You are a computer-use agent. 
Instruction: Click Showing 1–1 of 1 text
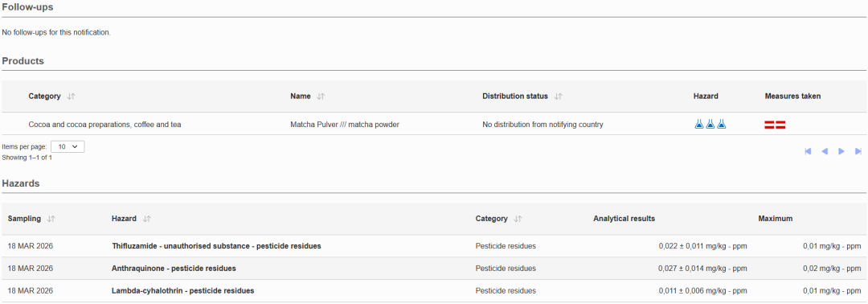click(27, 158)
